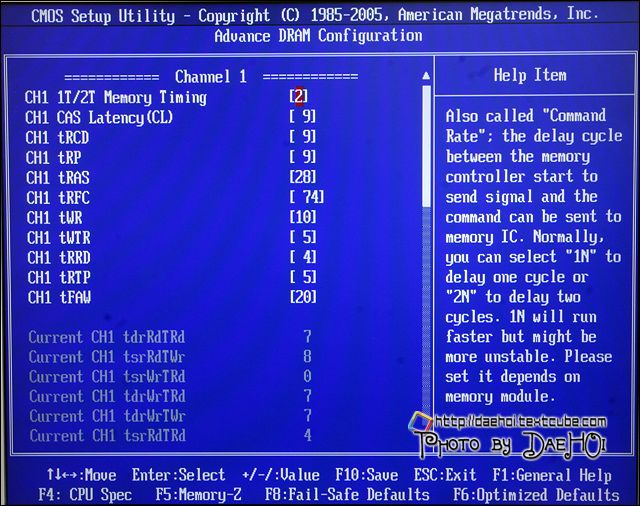Click the Current CH1 tsrRdTRd row
Screen dimensions: 640x506
pos(171,435)
